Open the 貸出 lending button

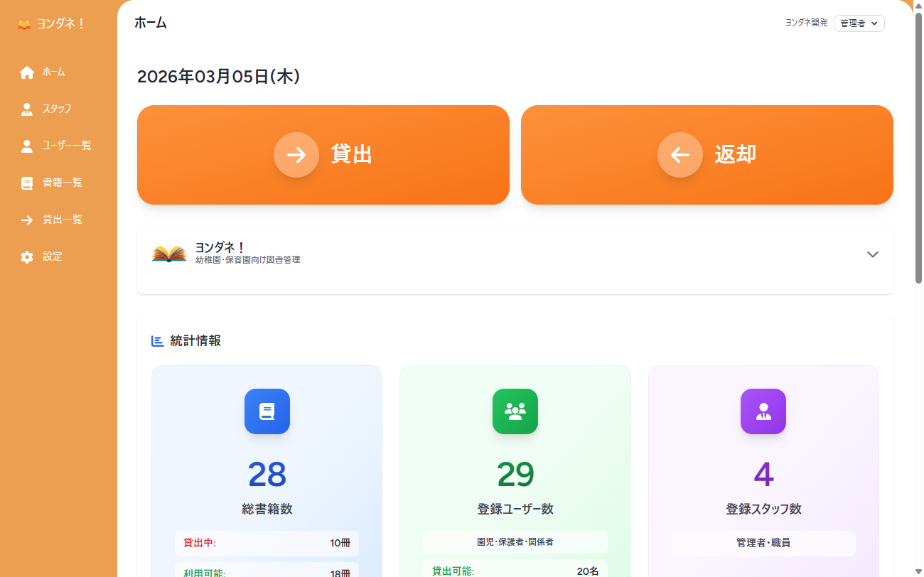coord(323,155)
